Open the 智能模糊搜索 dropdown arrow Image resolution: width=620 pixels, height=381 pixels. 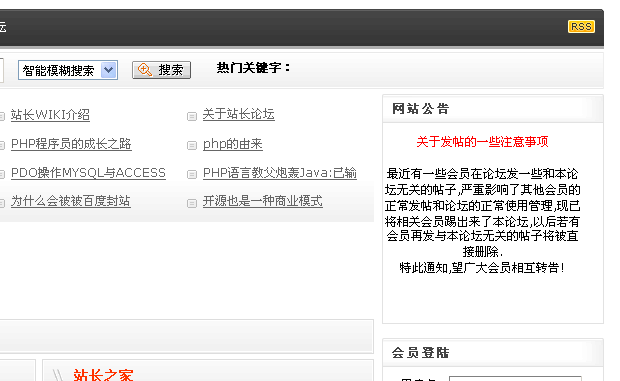coord(109,70)
